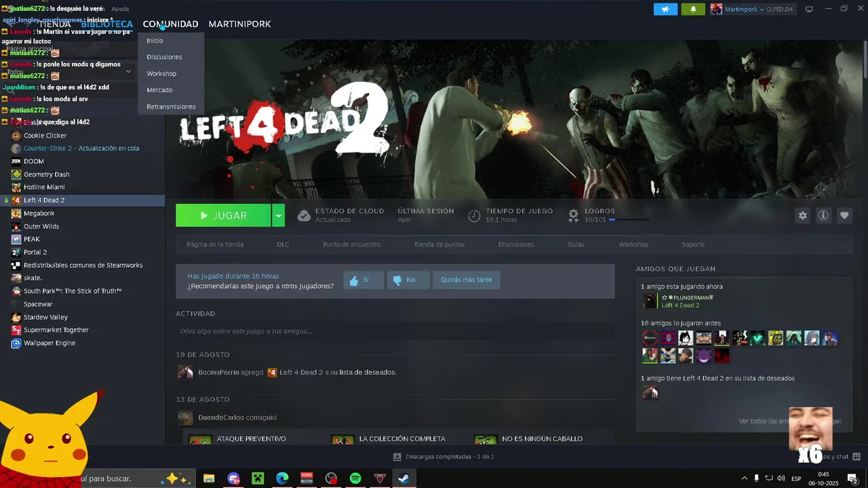Open Microsoft Edge on taskbar
Viewport: 868px width, 488px height.
pos(282,479)
